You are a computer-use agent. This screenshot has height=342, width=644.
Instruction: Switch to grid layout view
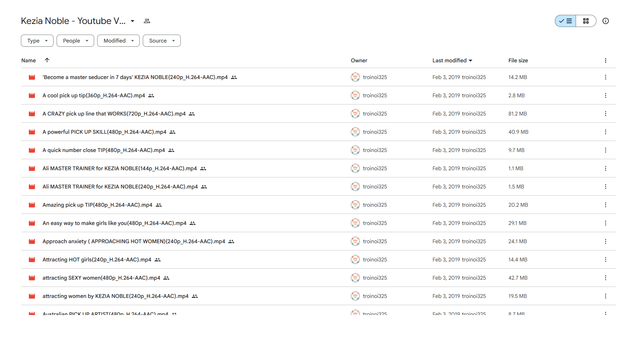coord(586,21)
